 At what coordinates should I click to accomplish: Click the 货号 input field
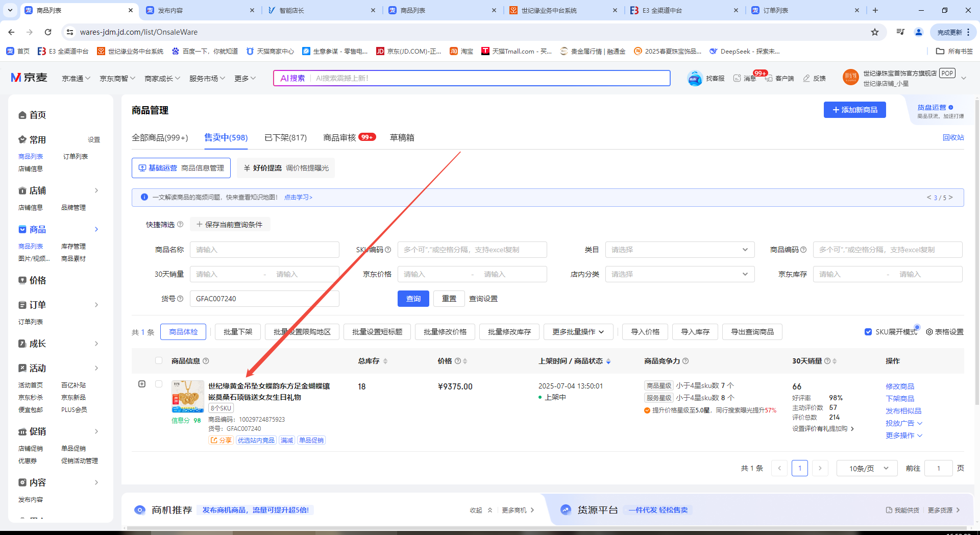pos(264,299)
